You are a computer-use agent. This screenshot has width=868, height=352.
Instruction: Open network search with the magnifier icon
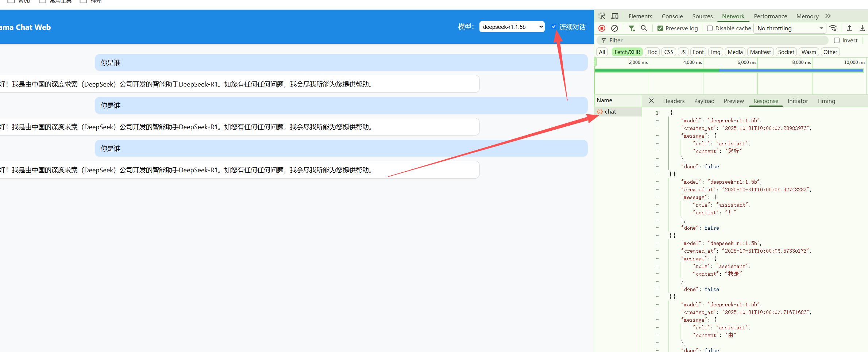coord(644,28)
